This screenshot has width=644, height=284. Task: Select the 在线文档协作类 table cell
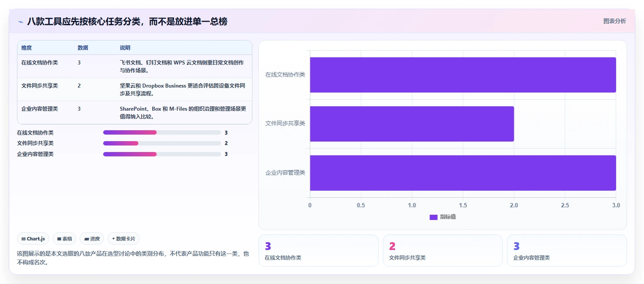click(x=40, y=63)
